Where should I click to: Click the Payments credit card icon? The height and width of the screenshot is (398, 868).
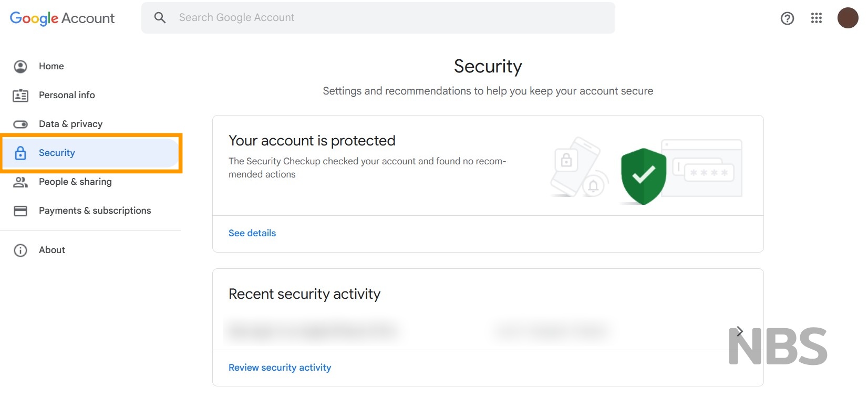(x=20, y=211)
